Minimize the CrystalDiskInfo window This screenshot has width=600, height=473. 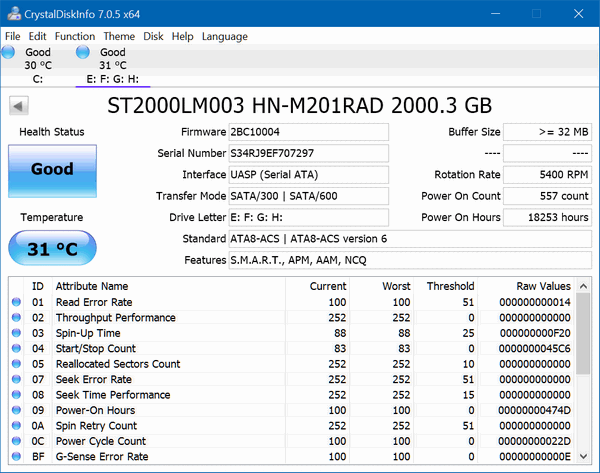pyautogui.click(x=496, y=14)
